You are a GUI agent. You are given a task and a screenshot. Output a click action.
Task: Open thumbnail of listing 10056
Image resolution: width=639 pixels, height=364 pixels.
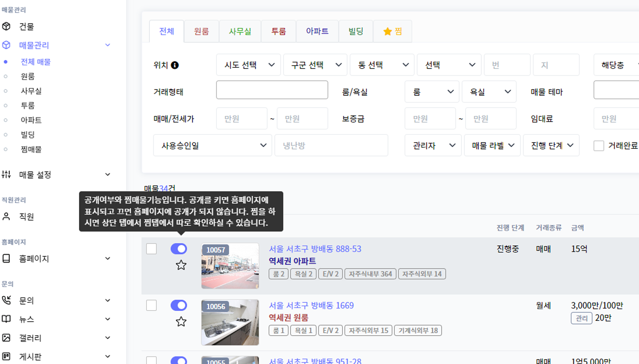click(230, 322)
